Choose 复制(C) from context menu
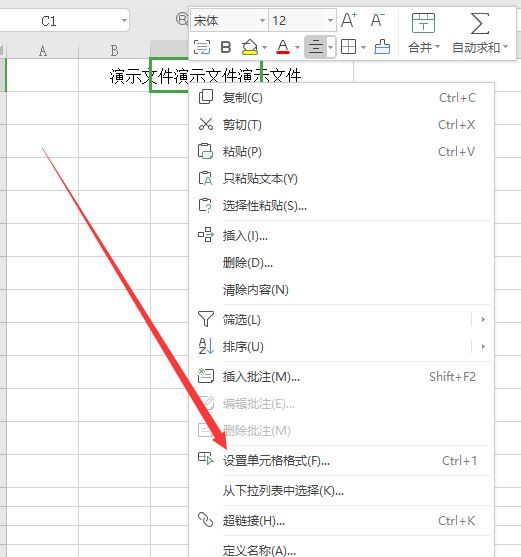This screenshot has height=557, width=521. click(x=341, y=97)
